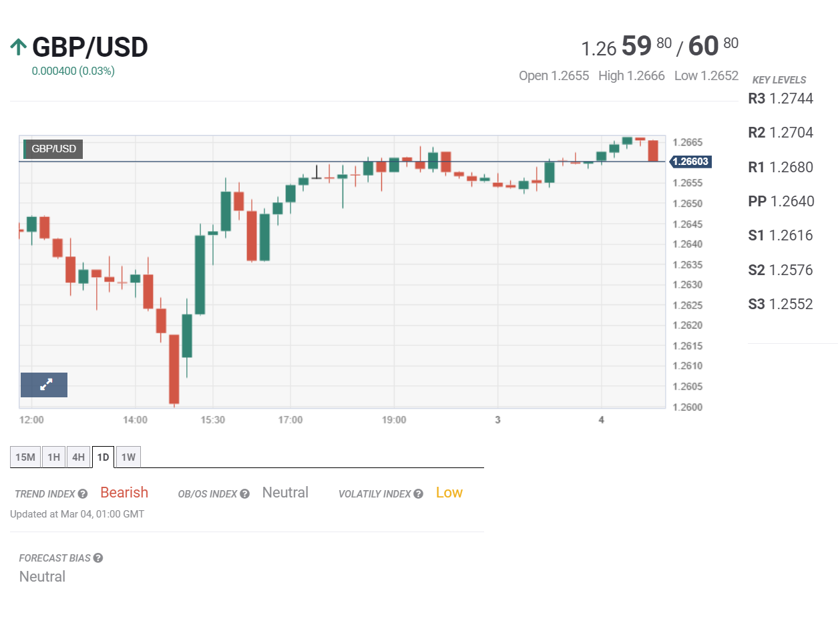The image size is (840, 617).
Task: Switch to the 1H timeframe tab
Action: (53, 457)
